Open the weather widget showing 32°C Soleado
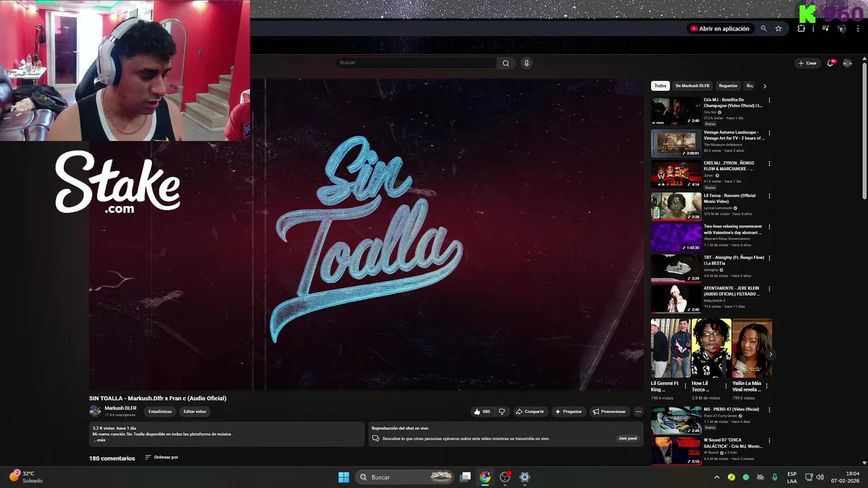This screenshot has height=488, width=868. pos(26,477)
